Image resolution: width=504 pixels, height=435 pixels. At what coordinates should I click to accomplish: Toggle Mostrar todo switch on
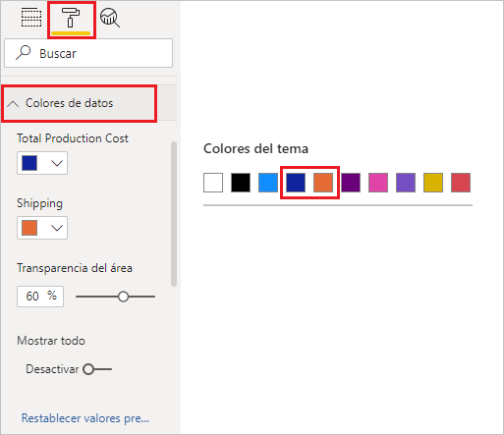(x=97, y=369)
